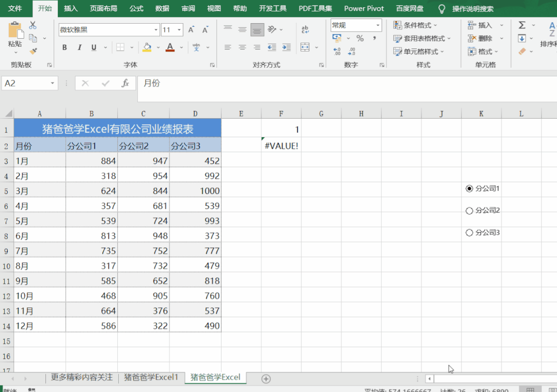Click the 条件格式 button

tap(416, 25)
